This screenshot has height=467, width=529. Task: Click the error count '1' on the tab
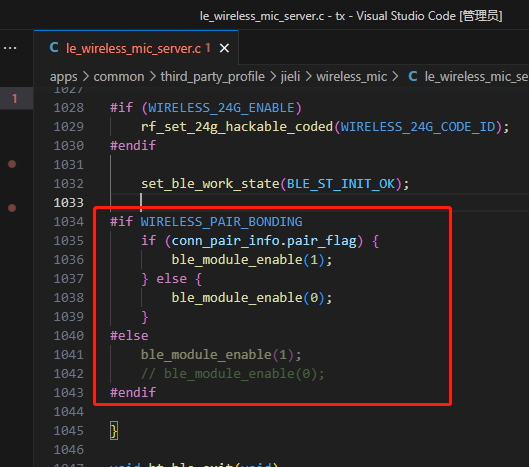pyautogui.click(x=208, y=48)
